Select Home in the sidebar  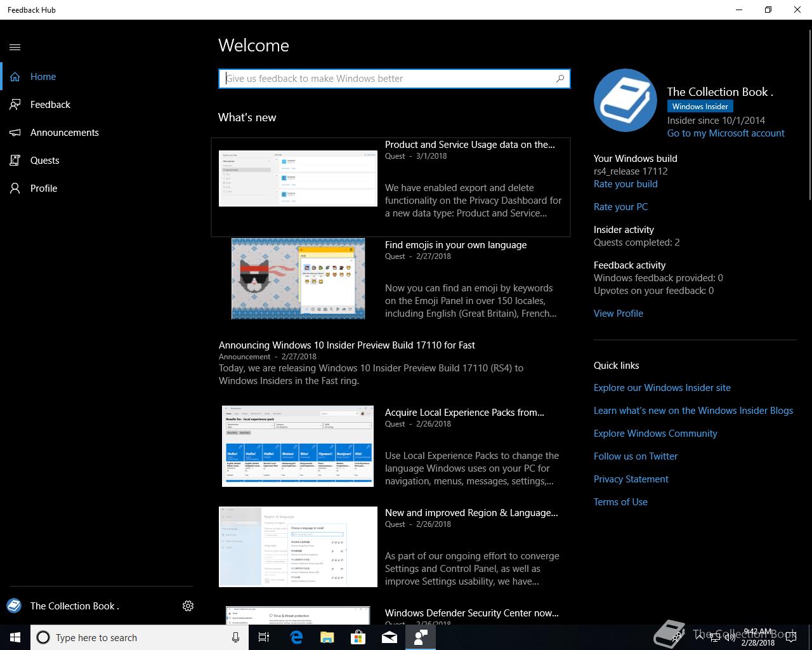pyautogui.click(x=96, y=76)
